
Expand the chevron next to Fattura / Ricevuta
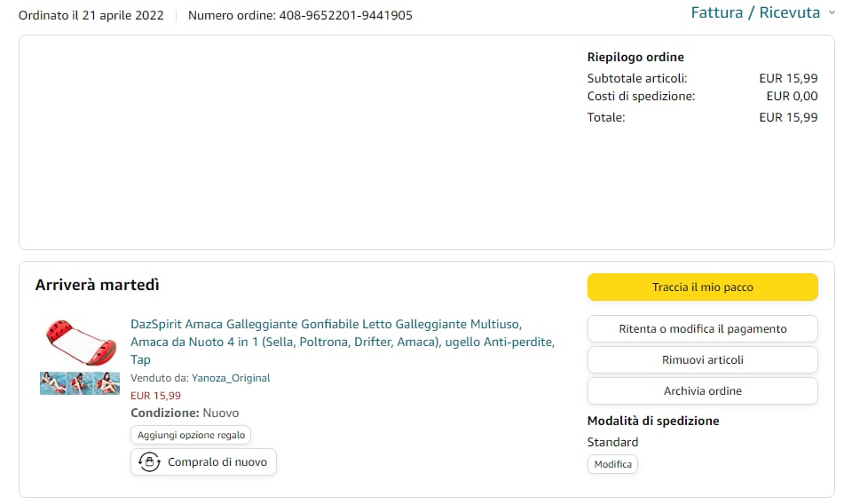tap(832, 13)
